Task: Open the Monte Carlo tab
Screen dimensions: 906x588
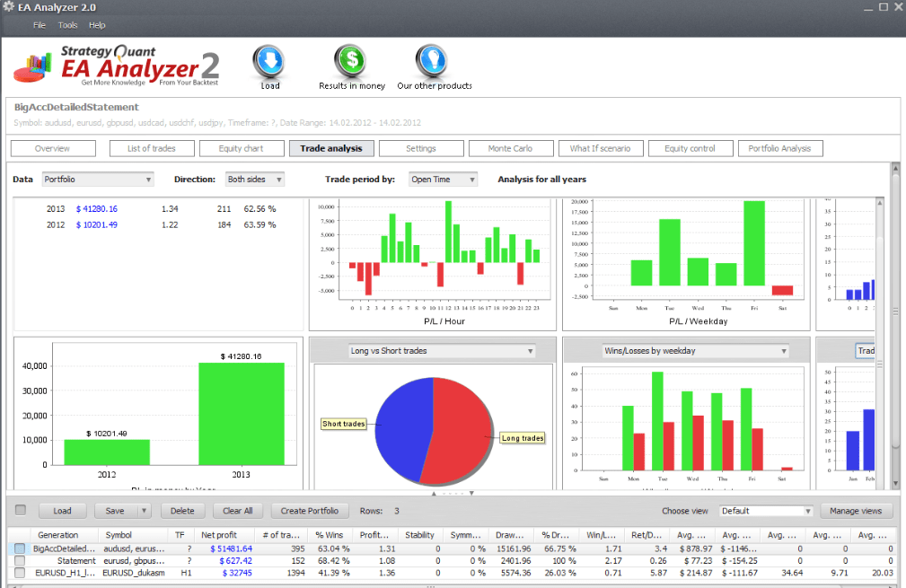Action: tap(511, 148)
